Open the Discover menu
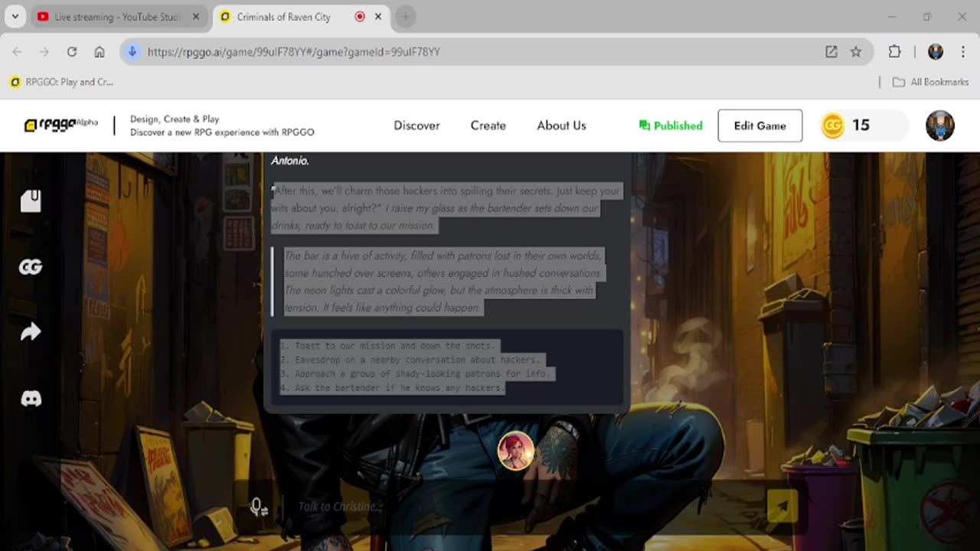 (416, 126)
